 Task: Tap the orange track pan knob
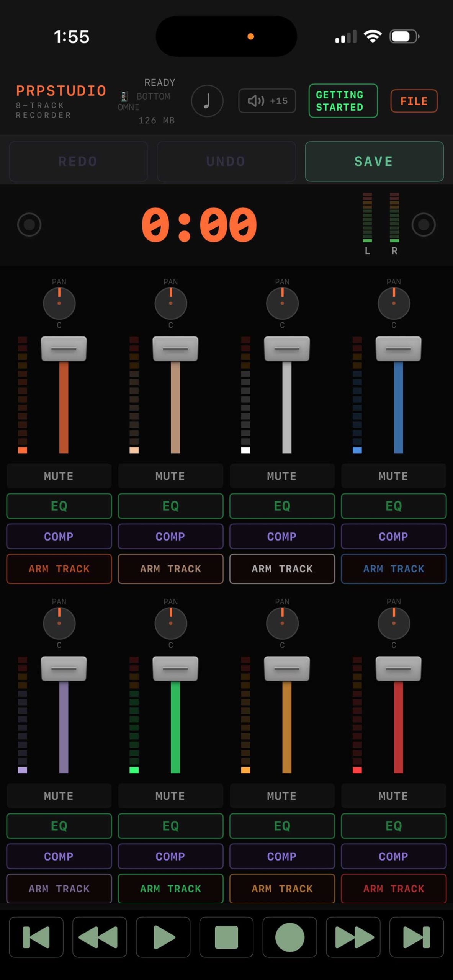[59, 303]
